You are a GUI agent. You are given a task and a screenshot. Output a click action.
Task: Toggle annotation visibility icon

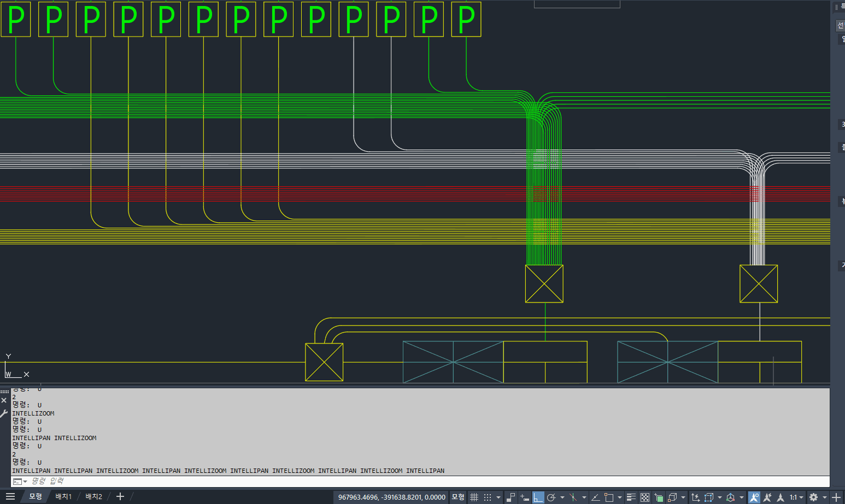(x=754, y=497)
